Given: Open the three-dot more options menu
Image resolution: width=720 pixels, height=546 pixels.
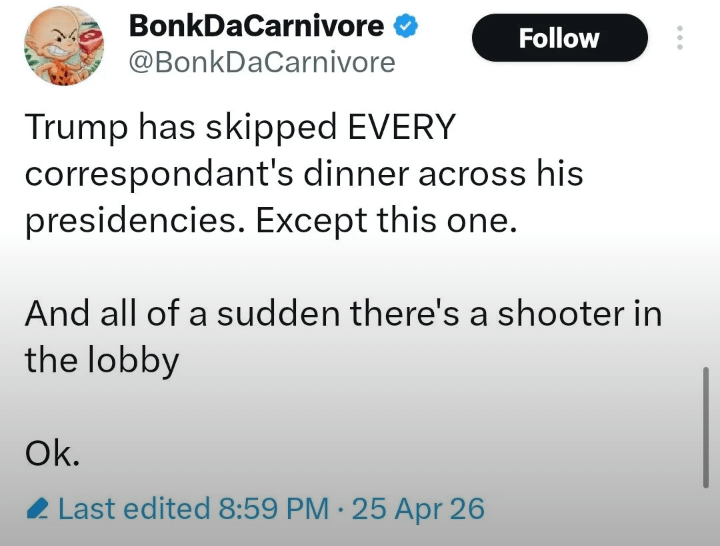Looking at the screenshot, I should click(x=681, y=39).
